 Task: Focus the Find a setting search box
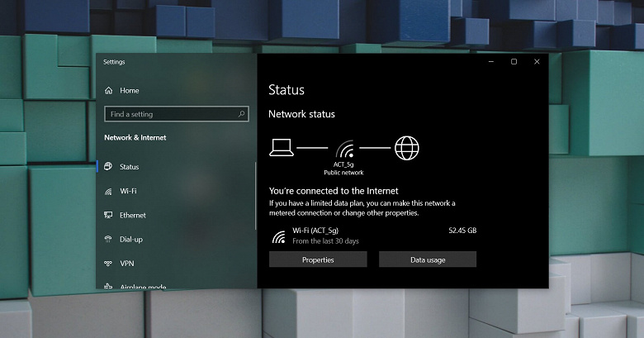click(x=177, y=114)
